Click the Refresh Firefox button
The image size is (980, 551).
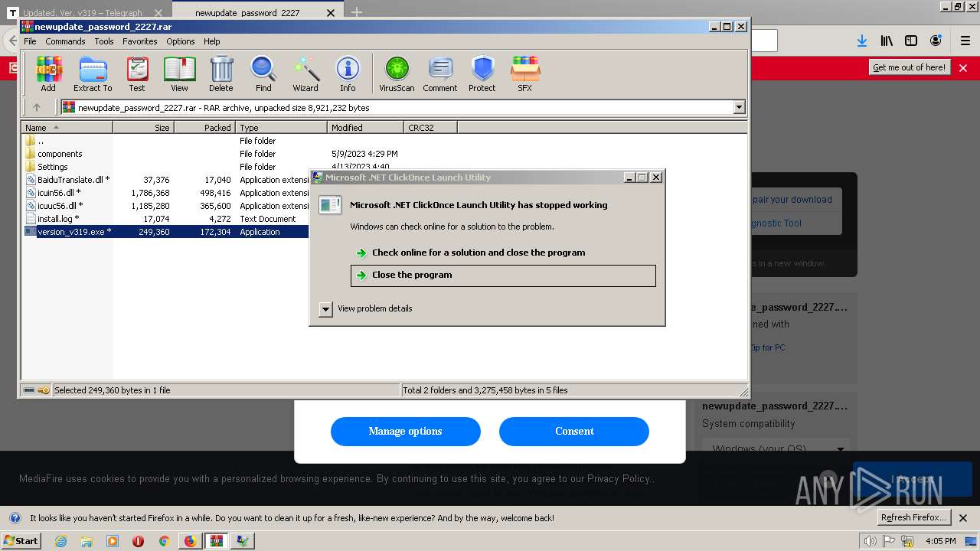pyautogui.click(x=914, y=517)
